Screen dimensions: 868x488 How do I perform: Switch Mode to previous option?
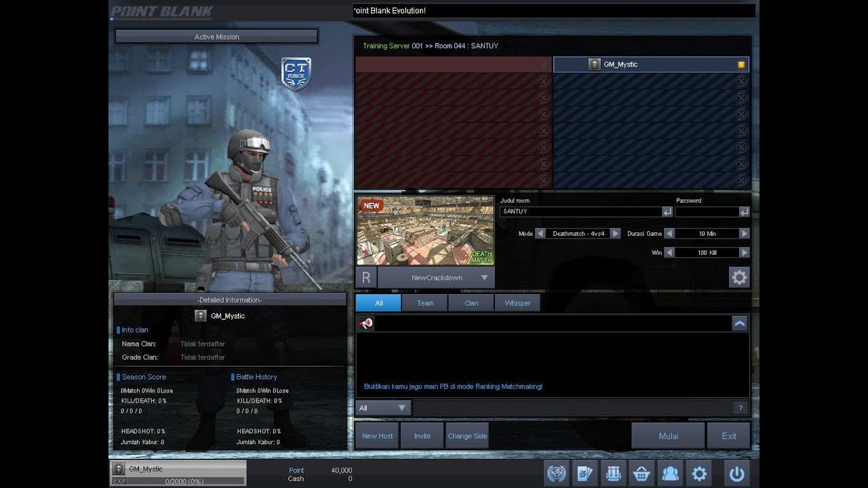(540, 233)
